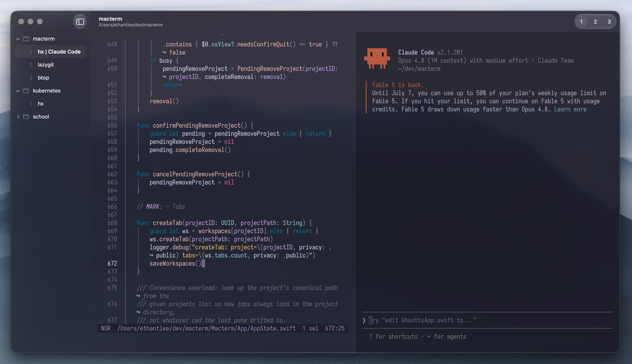The image size is (632, 364).
Task: Select the school project row
Action: tap(51, 117)
